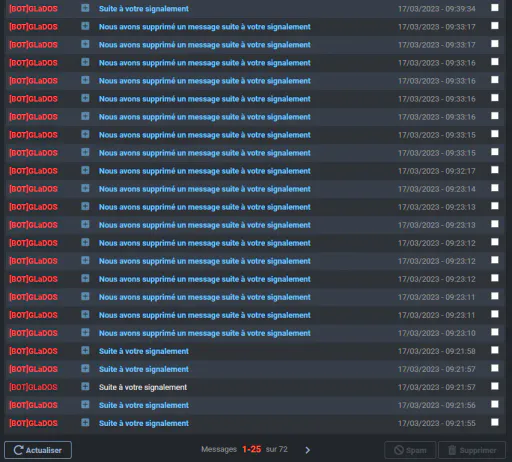The height and width of the screenshot is (462, 512).
Task: Open the 09:23:14 'Nous avons supprimé un message' message
Action: click(x=205, y=189)
